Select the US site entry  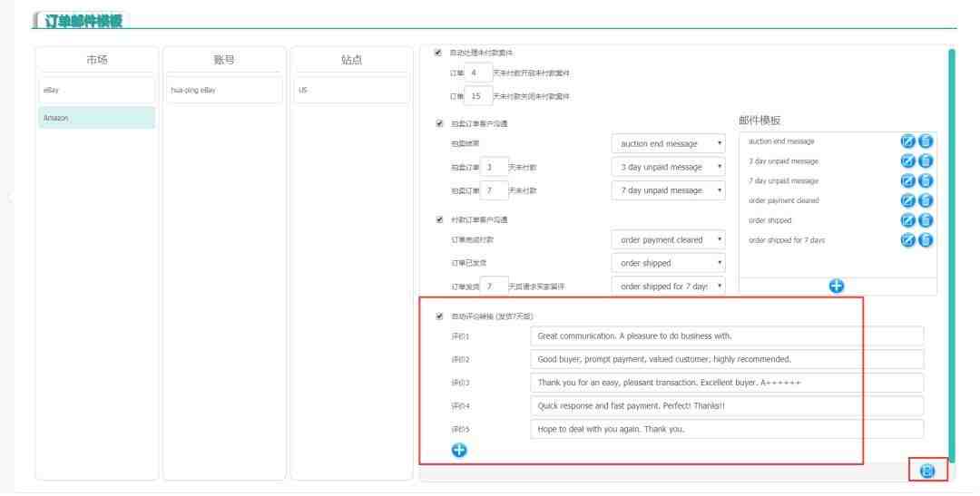point(352,90)
